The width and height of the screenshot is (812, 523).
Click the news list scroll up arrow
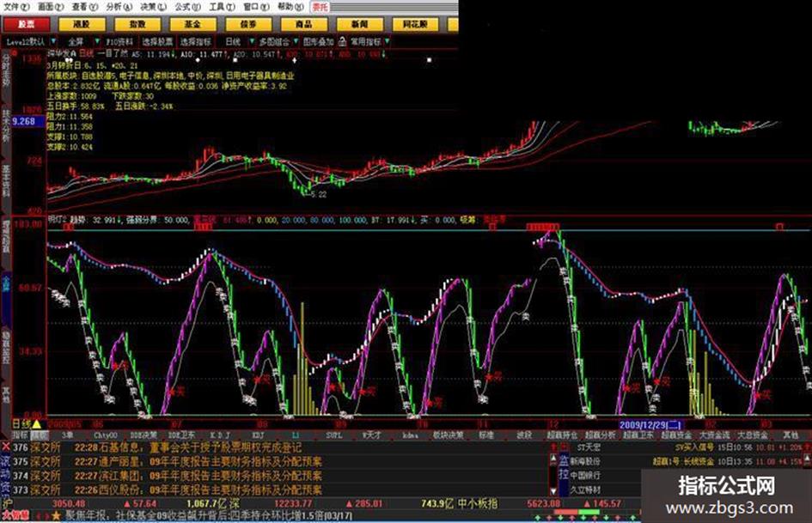[x=553, y=459]
